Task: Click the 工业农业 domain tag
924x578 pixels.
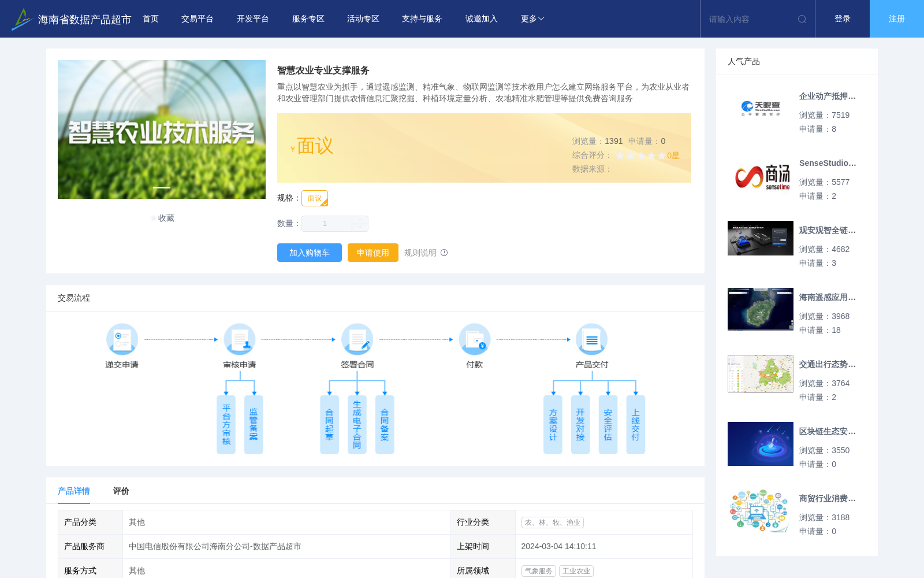Action: [576, 571]
